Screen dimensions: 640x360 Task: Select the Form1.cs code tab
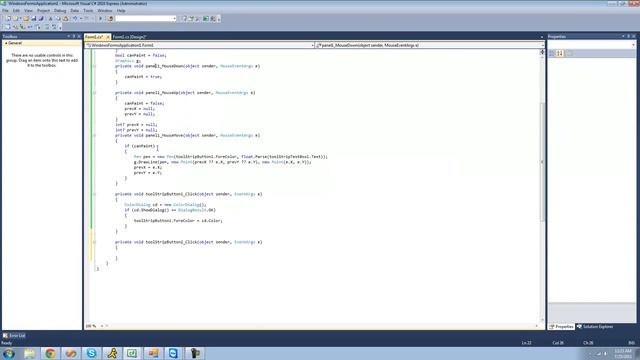tap(94, 37)
